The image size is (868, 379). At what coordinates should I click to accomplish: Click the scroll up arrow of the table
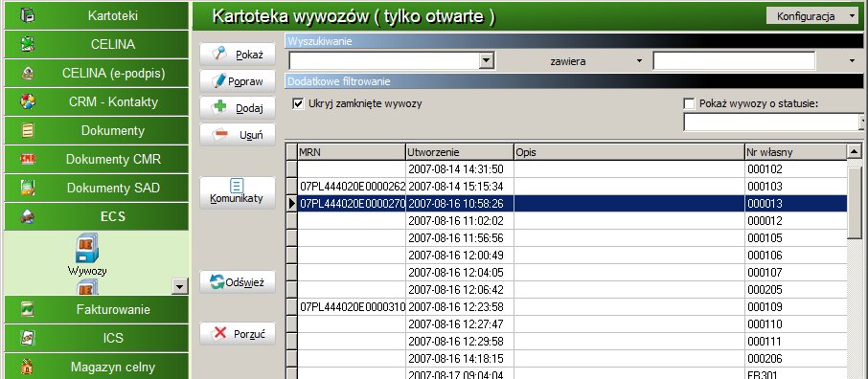pos(855,151)
